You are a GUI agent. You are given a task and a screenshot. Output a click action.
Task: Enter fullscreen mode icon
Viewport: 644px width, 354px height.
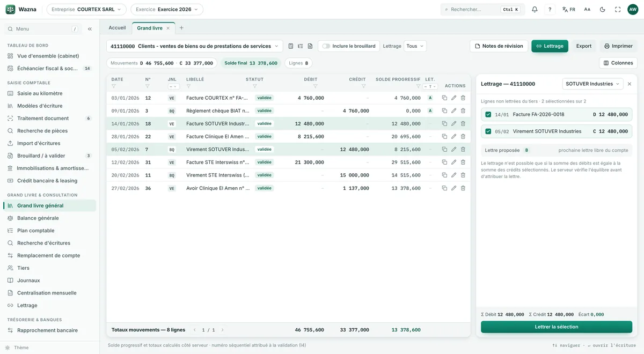pos(618,9)
